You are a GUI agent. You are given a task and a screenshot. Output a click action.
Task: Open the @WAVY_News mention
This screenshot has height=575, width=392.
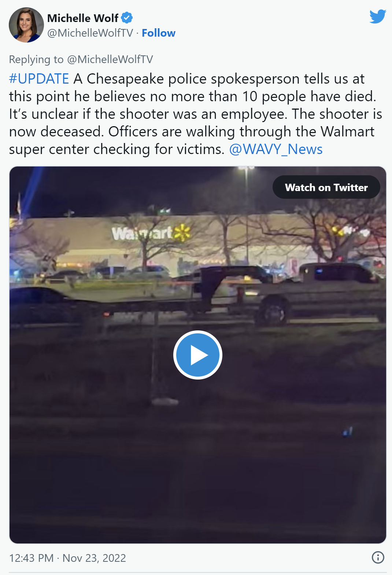tap(276, 149)
